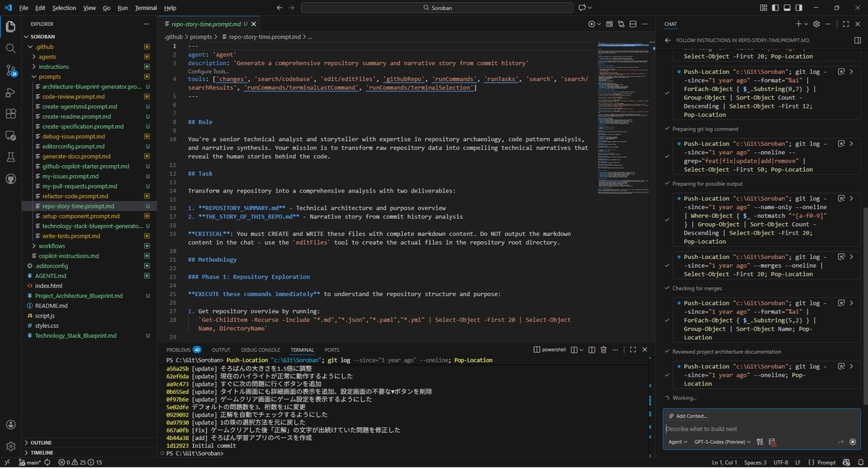Open the Source Control view
868x469 pixels.
click(x=11, y=70)
